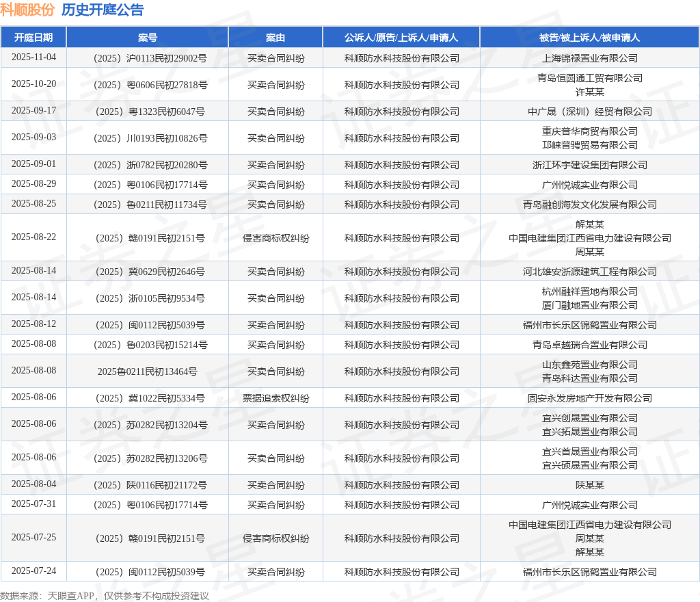Select defendant 宜兴创晟置业有限公司
Viewport: 700px width, 602px height.
tap(590, 418)
